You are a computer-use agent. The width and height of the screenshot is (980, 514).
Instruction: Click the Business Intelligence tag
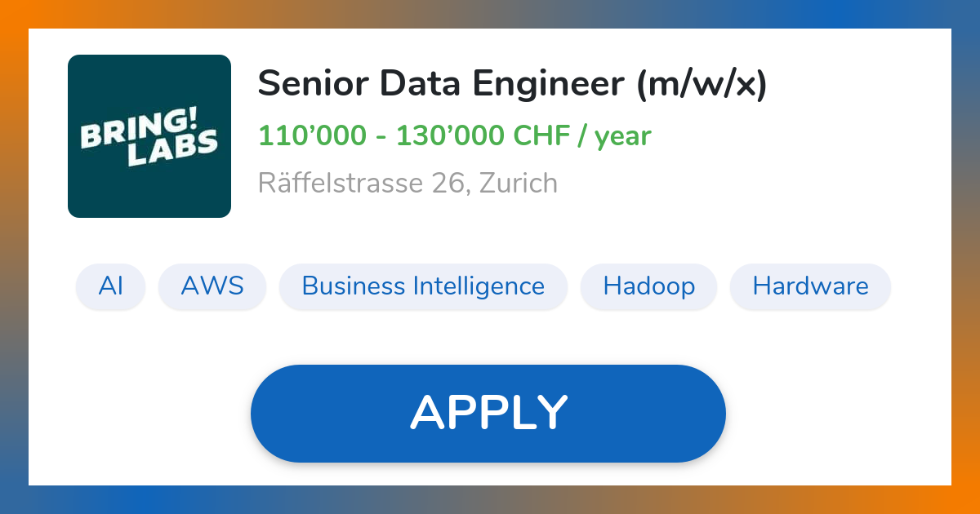(423, 286)
